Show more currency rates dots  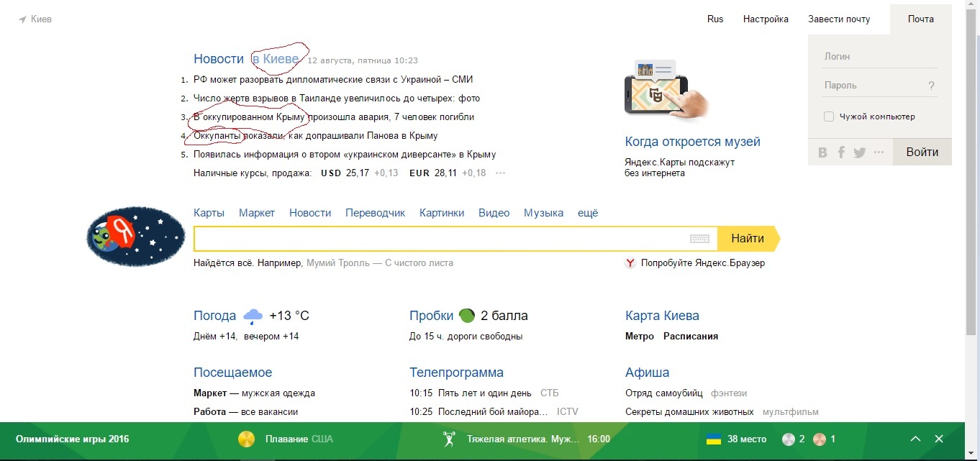tap(501, 173)
